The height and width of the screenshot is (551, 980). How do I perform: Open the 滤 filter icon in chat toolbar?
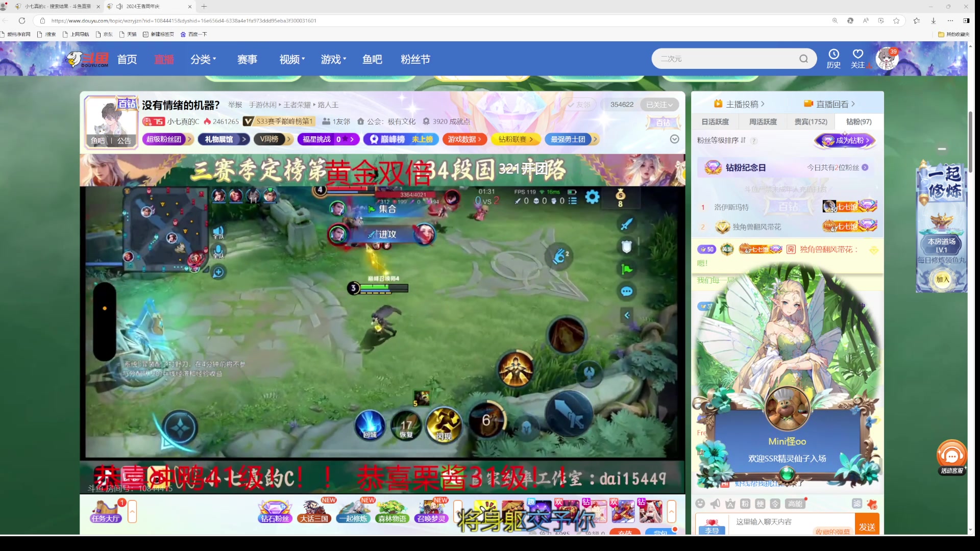857,504
